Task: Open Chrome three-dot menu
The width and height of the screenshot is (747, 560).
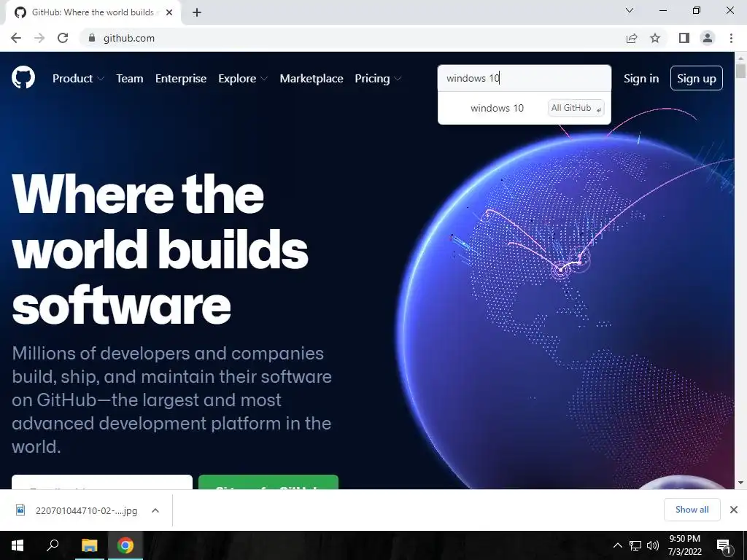Action: point(731,38)
